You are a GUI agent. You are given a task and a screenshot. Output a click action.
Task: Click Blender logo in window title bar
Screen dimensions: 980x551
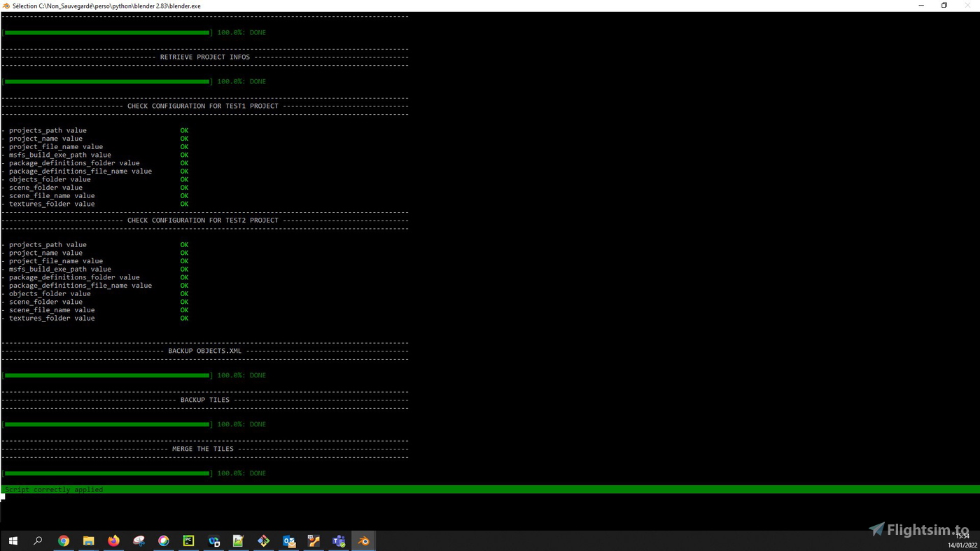point(6,6)
